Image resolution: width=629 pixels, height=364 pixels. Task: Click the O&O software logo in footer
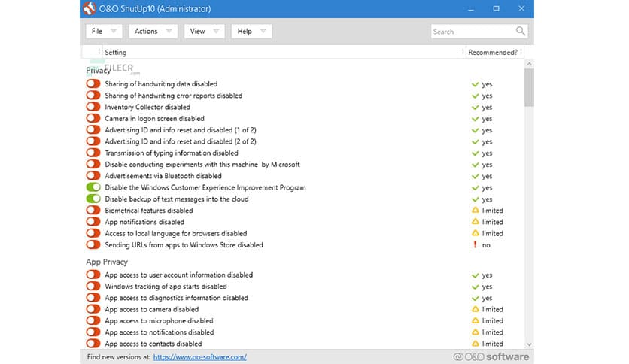click(x=491, y=356)
